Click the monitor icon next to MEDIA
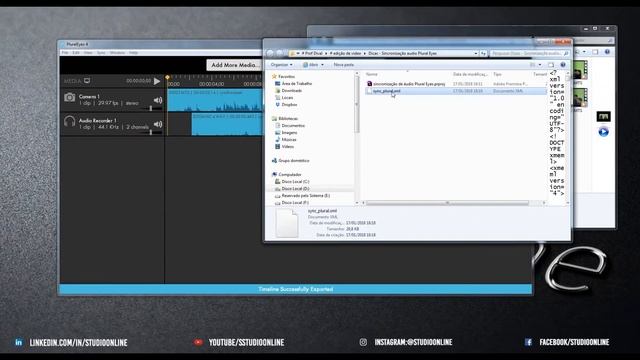The image size is (640, 360). pyautogui.click(x=87, y=81)
